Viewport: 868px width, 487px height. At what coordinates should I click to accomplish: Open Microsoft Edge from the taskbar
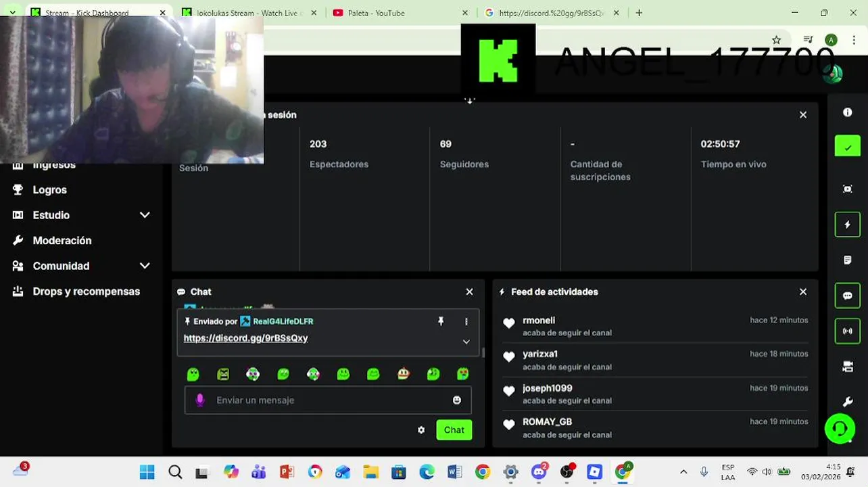[x=427, y=472]
